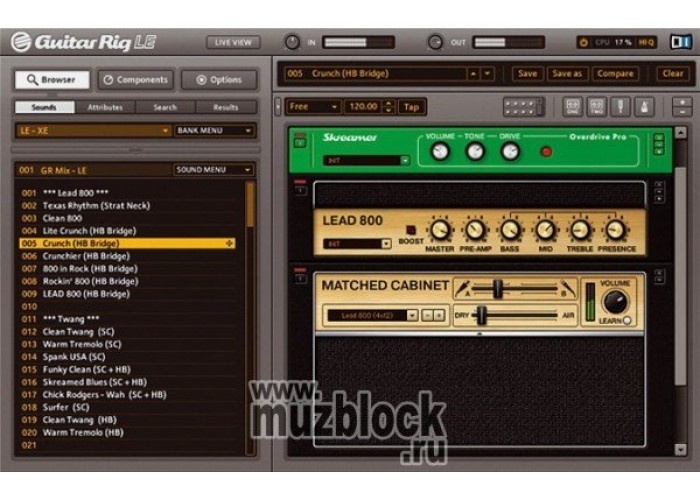Click the Guitar Rig LE logo

tap(84, 42)
